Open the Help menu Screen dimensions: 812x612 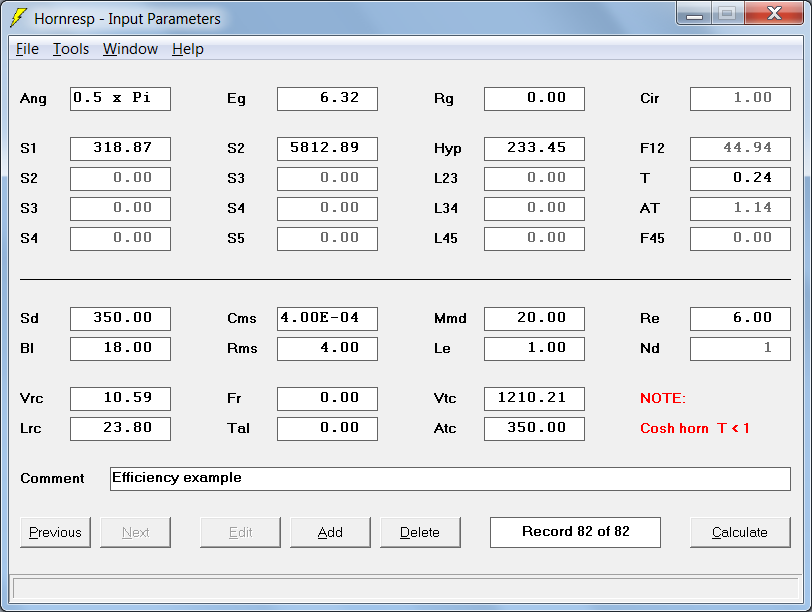click(x=188, y=49)
